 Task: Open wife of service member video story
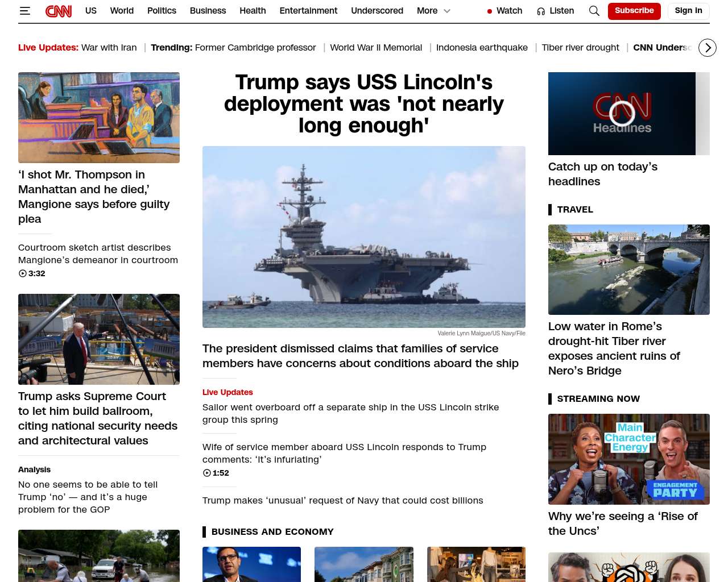point(344,453)
